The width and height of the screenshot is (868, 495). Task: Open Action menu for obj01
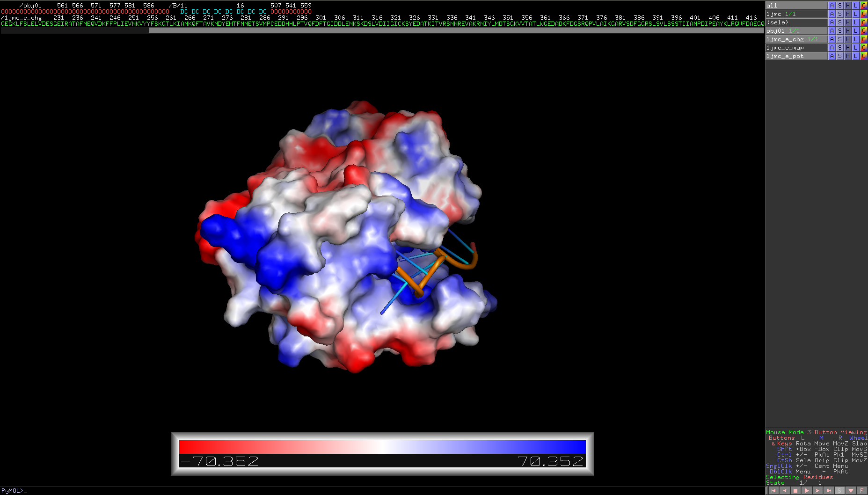[832, 31]
